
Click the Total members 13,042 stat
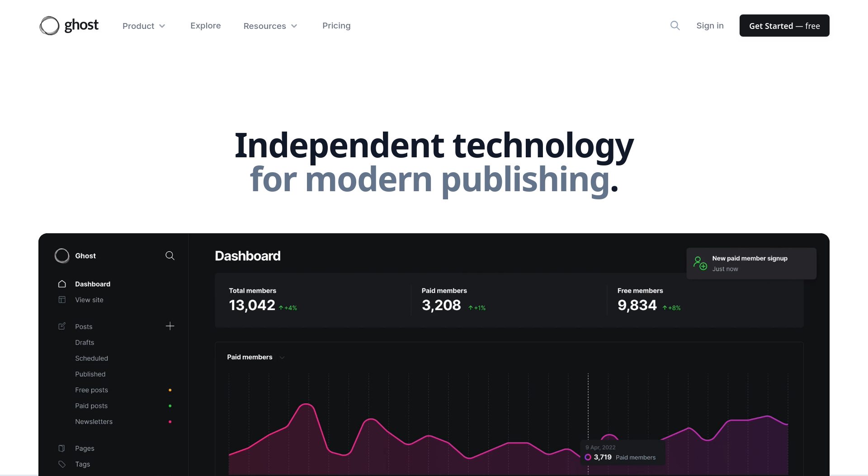pyautogui.click(x=263, y=300)
